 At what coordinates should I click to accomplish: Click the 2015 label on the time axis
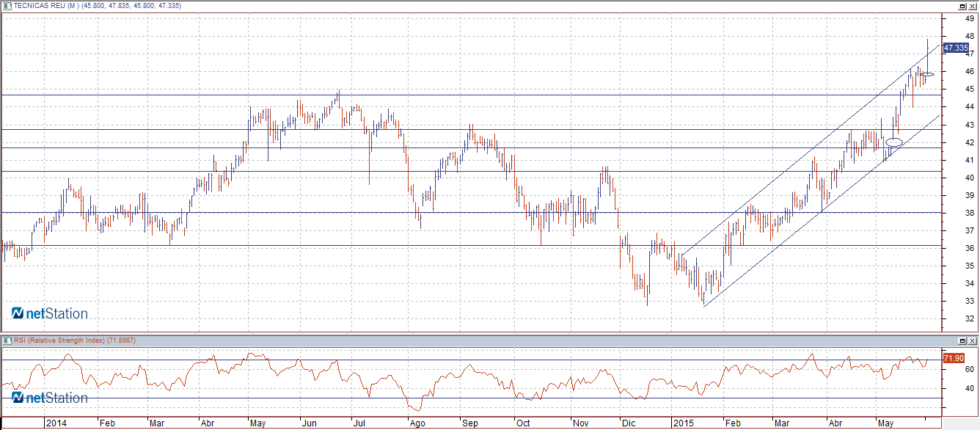(x=684, y=423)
